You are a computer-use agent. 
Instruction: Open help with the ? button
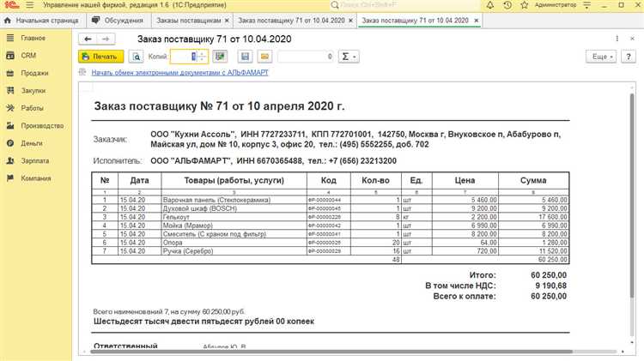click(629, 57)
